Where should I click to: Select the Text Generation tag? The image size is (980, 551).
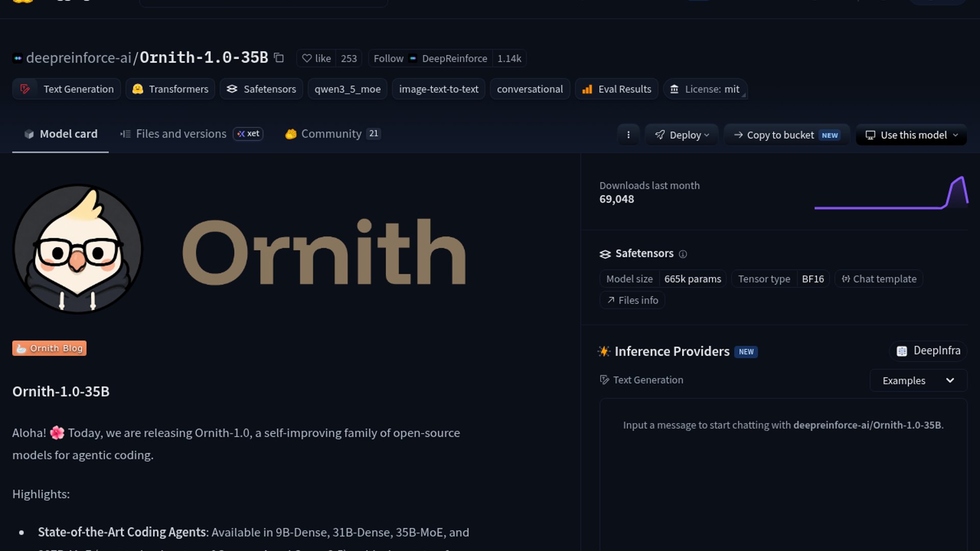66,89
